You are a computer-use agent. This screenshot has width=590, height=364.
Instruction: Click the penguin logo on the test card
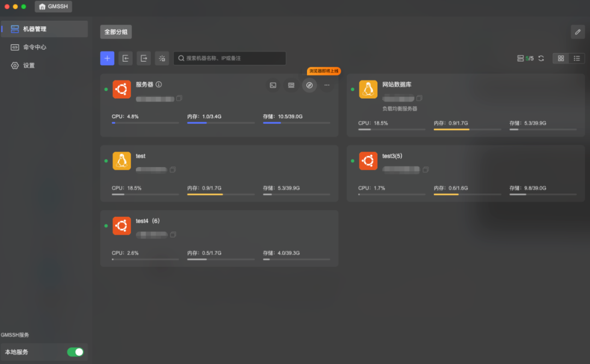121,161
